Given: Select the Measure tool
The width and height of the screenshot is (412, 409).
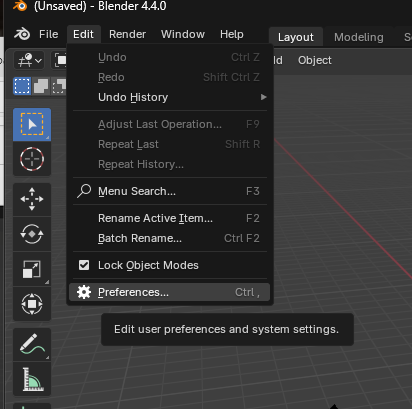Looking at the screenshot, I should click(32, 379).
